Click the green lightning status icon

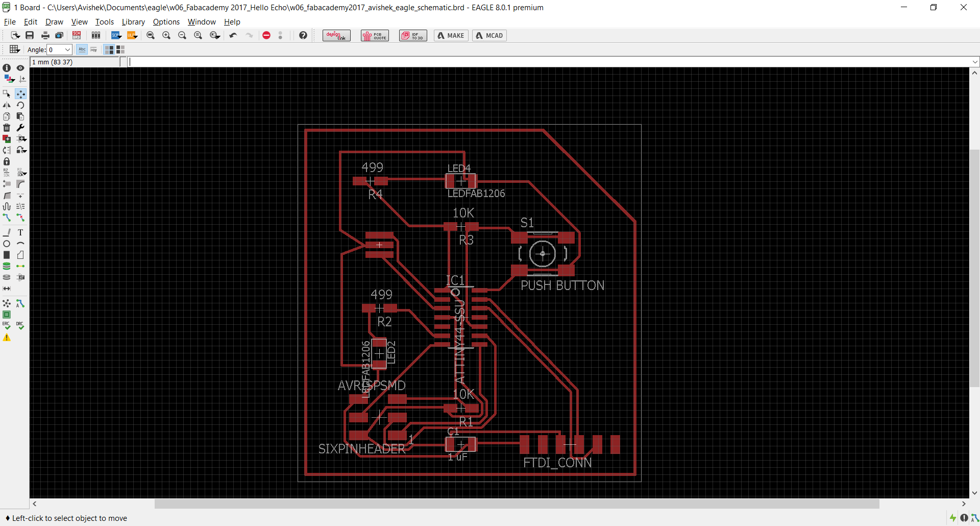952,518
